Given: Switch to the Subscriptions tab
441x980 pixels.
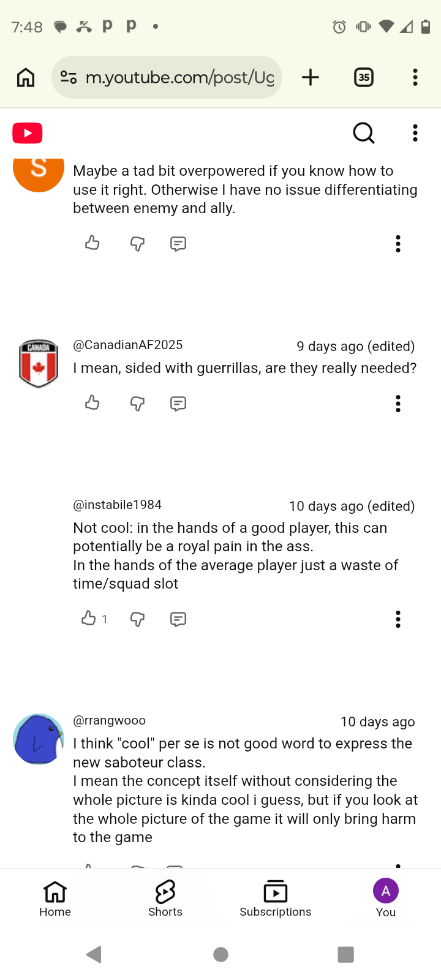Looking at the screenshot, I should click(x=276, y=898).
